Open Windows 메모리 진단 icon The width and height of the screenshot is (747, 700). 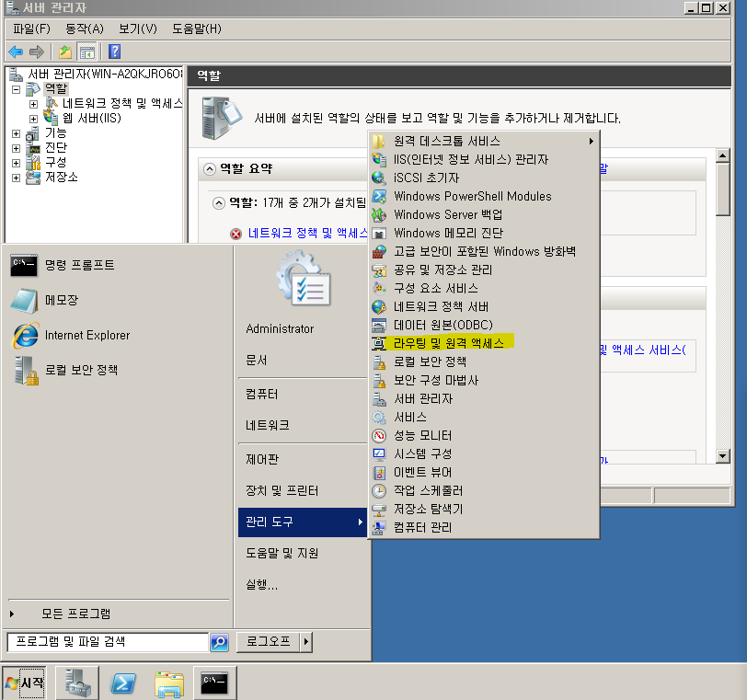point(379,234)
